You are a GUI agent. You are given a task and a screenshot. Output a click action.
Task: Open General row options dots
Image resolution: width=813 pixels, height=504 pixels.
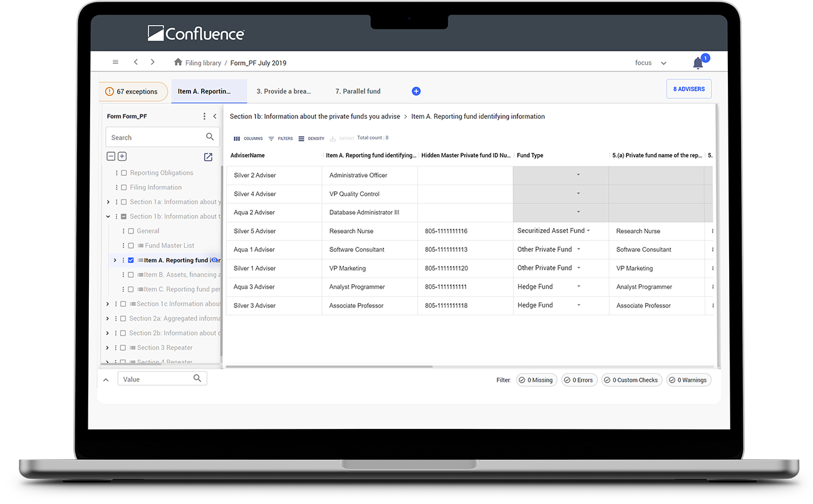124,231
